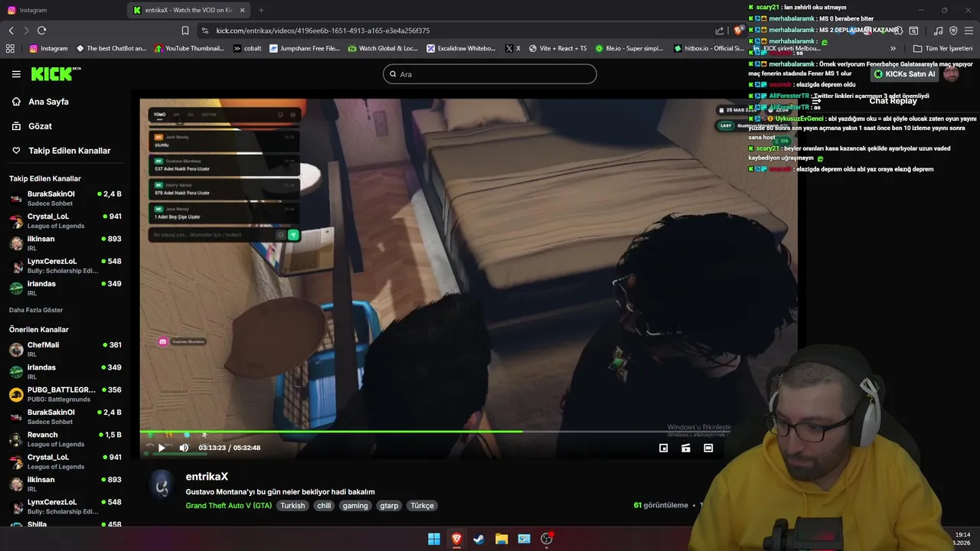Share this page from address bar

click(720, 31)
